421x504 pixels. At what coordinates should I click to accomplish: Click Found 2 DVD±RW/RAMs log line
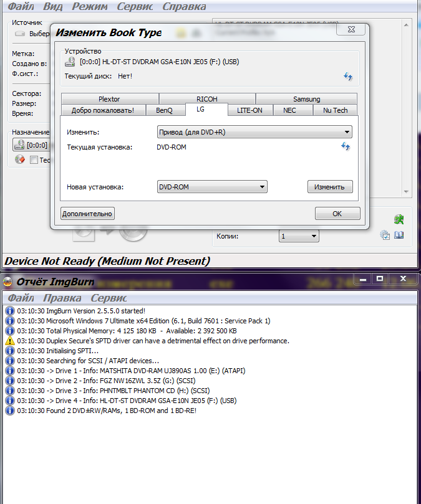107,411
